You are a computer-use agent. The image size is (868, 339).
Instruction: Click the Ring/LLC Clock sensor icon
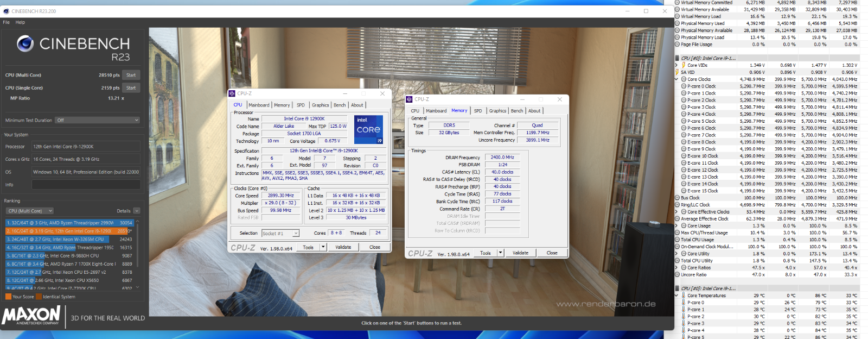pyautogui.click(x=677, y=205)
